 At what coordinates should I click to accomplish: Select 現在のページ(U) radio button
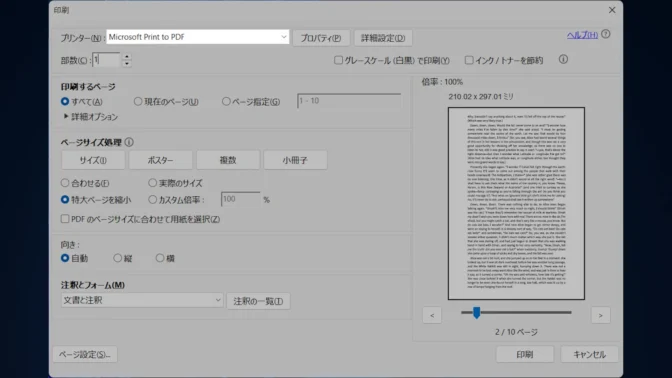click(x=138, y=102)
